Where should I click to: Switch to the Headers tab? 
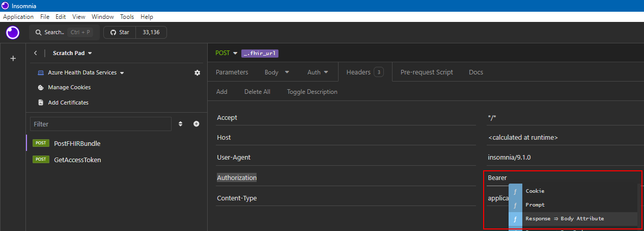point(365,72)
